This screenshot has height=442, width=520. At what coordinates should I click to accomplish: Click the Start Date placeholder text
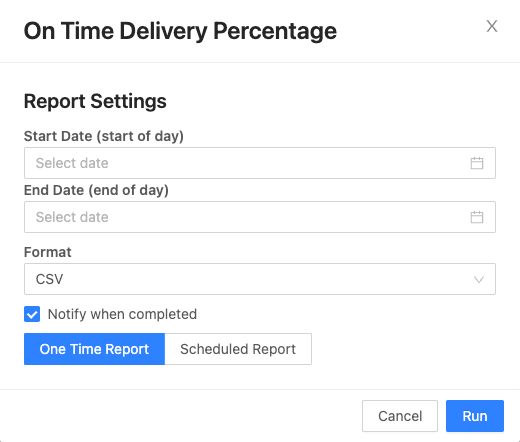[x=72, y=163]
